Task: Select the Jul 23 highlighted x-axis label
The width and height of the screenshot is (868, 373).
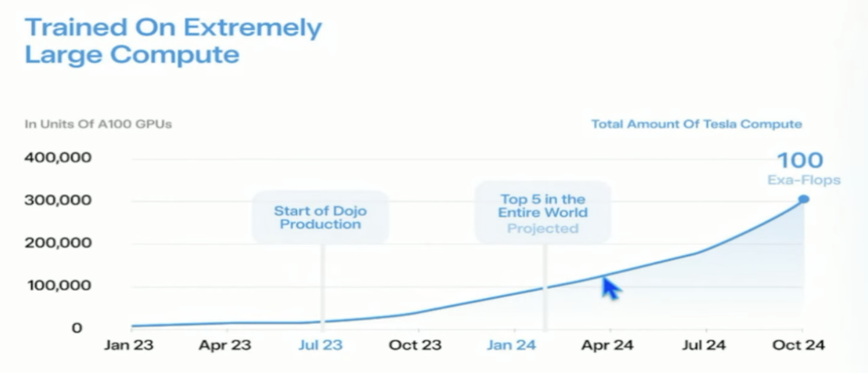Action: pos(320,345)
